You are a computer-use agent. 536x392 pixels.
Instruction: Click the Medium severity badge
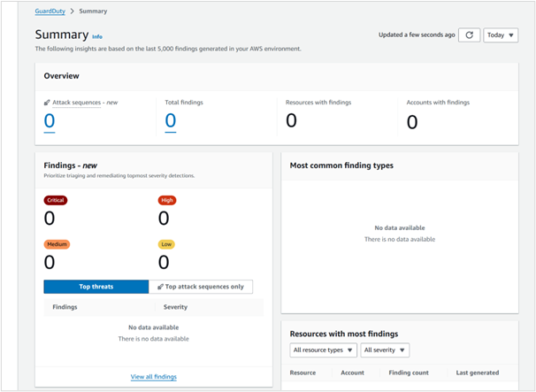click(57, 244)
